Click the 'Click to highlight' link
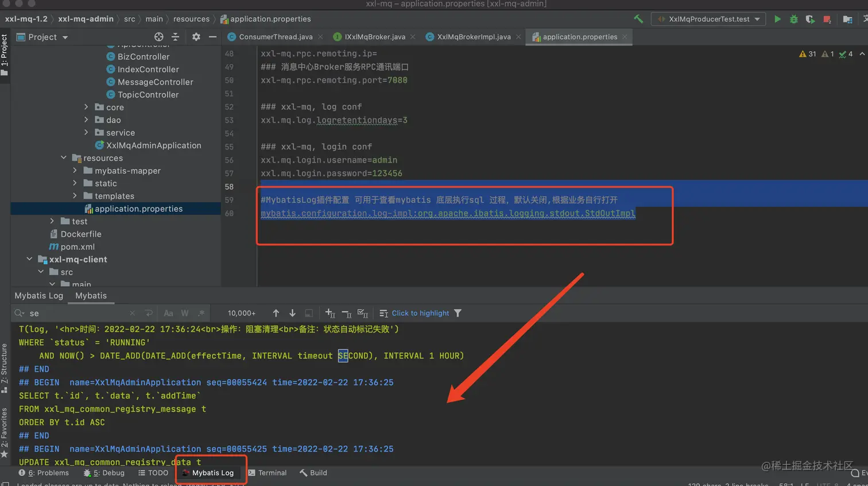The height and width of the screenshot is (486, 868). click(420, 313)
